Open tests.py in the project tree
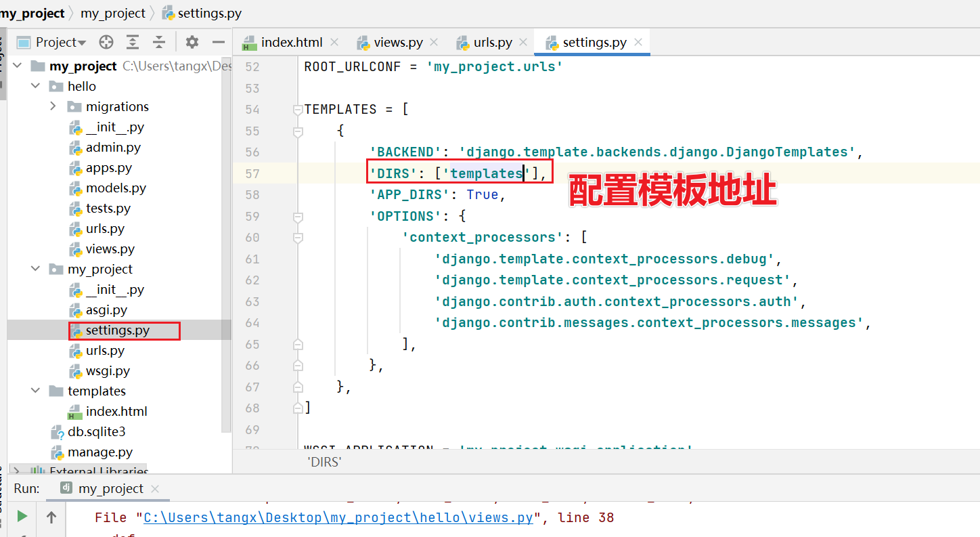980x537 pixels. point(108,208)
